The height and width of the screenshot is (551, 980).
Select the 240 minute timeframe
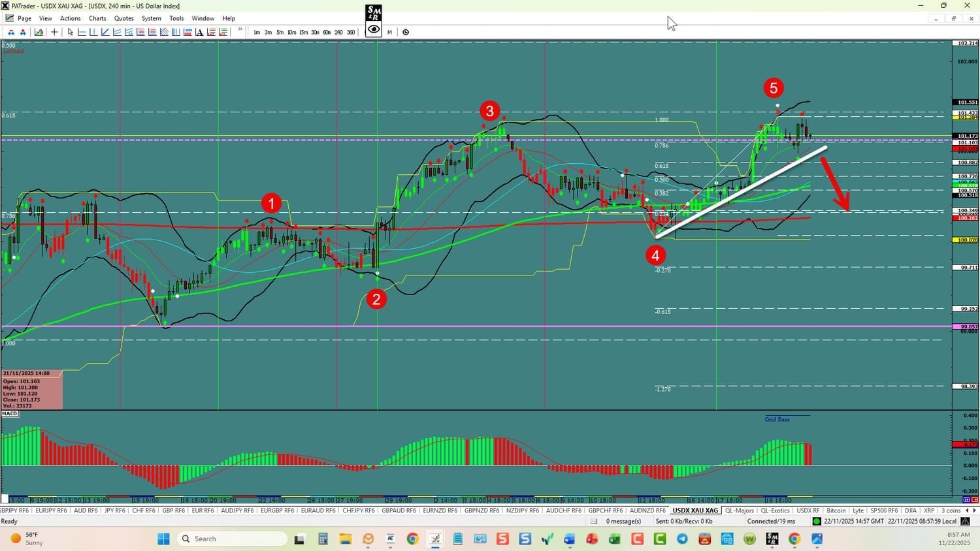338,32
